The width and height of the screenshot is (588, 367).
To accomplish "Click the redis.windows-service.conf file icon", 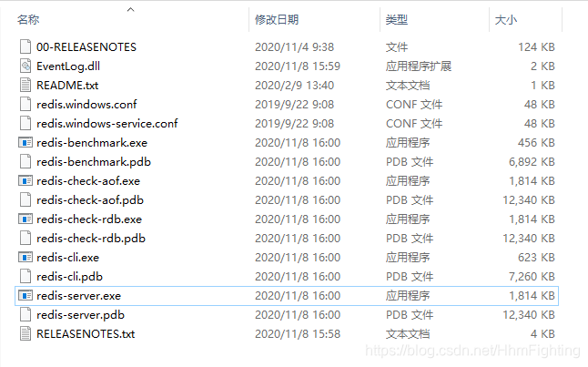I will click(25, 124).
